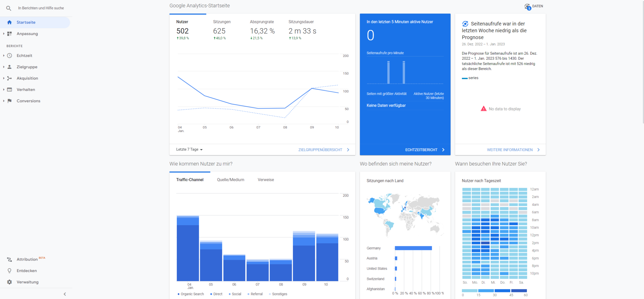The height and width of the screenshot is (299, 644).
Task: Click the Sonstiges legend dot
Action: [x=270, y=294]
